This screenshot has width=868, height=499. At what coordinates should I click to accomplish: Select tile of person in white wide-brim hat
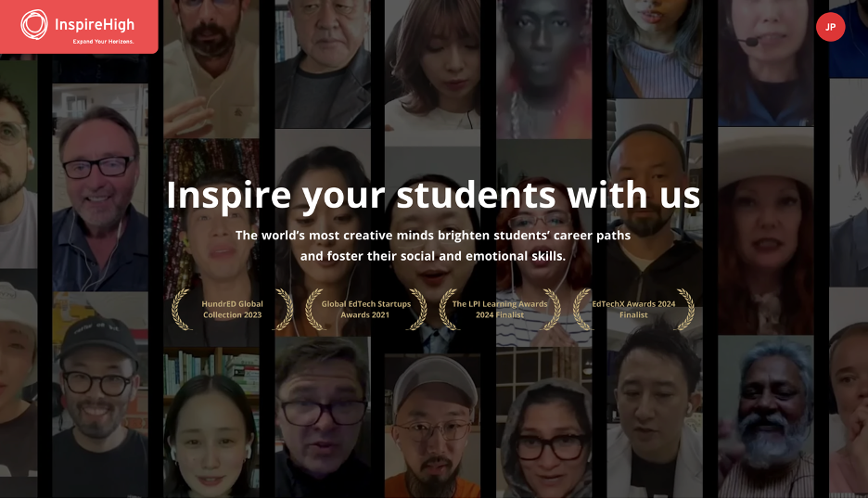click(x=766, y=231)
